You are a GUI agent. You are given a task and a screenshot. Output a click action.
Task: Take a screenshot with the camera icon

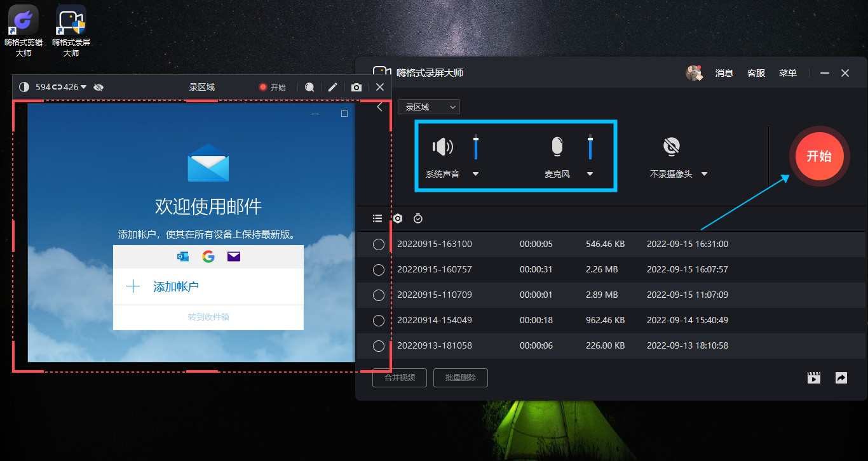pos(356,87)
